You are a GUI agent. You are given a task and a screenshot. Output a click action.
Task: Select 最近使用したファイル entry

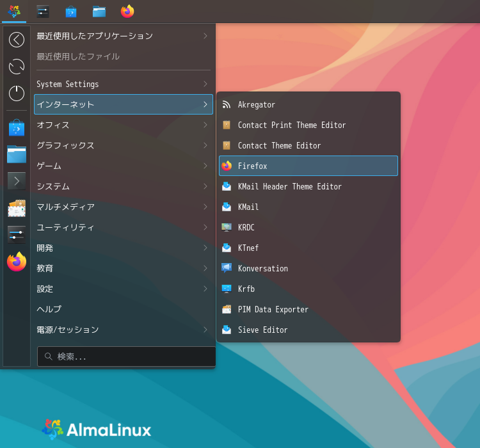[x=124, y=56]
